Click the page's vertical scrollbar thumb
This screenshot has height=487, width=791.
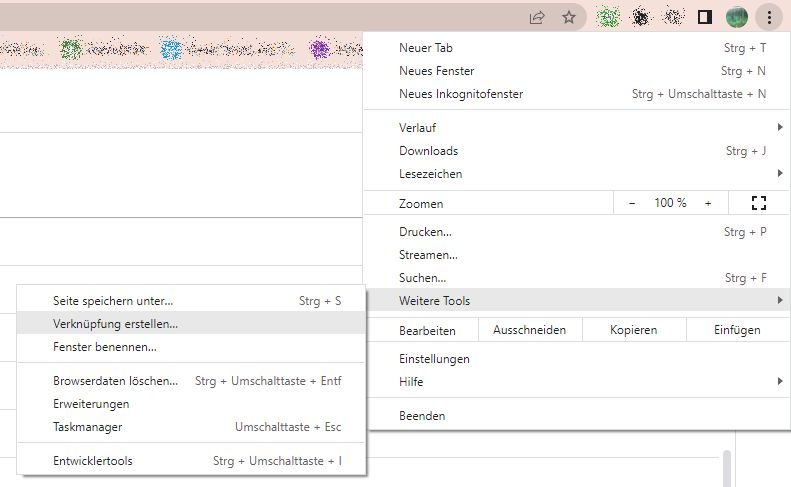[727, 468]
